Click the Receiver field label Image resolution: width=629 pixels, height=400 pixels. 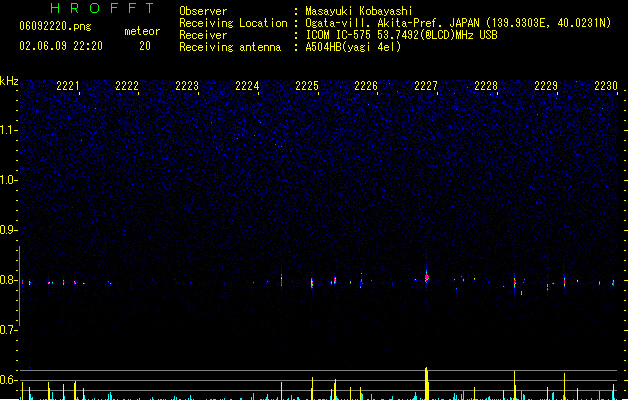pyautogui.click(x=203, y=35)
